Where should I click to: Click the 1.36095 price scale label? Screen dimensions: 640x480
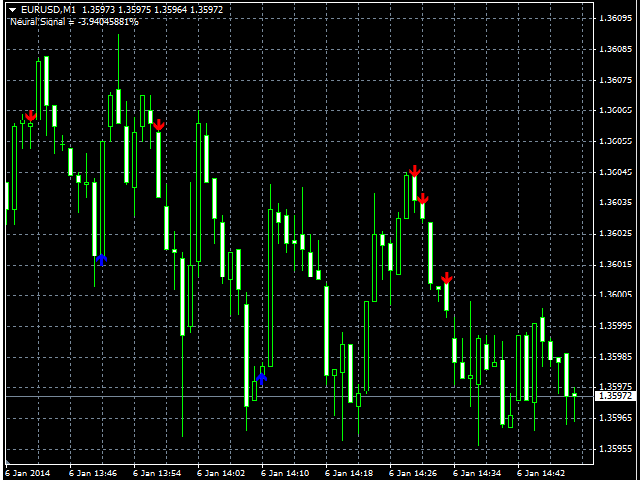pos(616,18)
